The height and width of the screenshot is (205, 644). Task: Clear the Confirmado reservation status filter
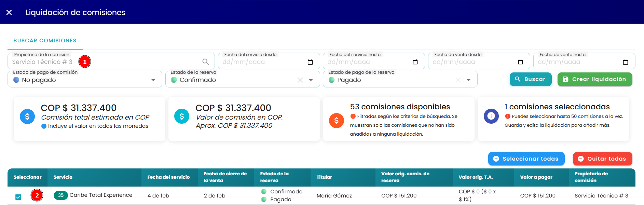(x=300, y=80)
